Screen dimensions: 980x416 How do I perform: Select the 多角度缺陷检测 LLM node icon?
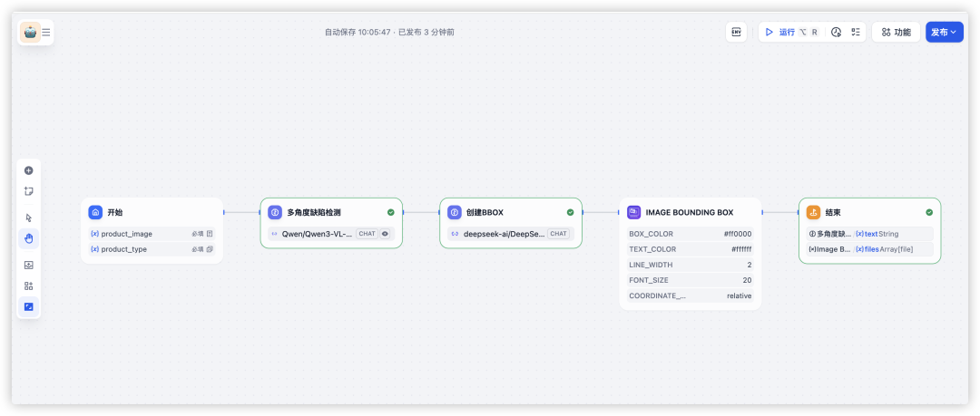[x=275, y=212]
